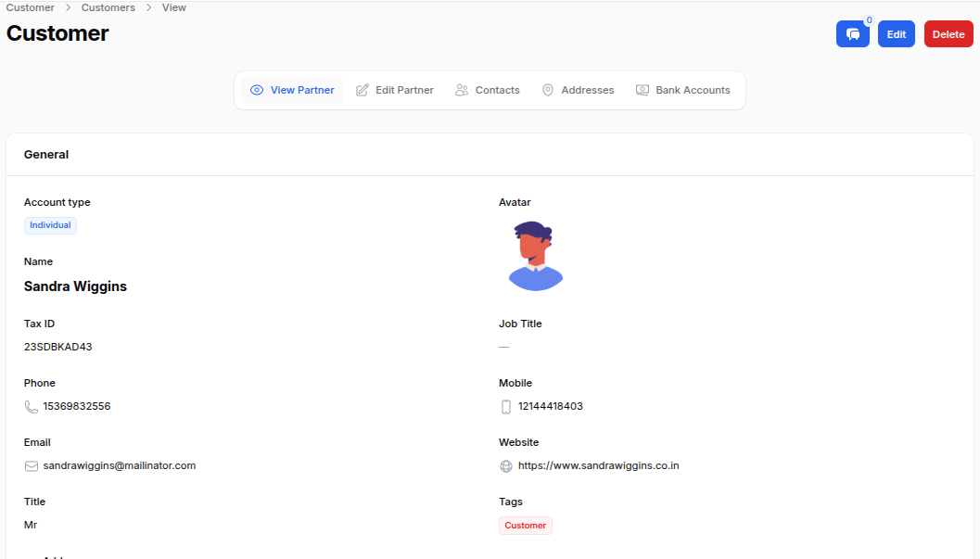
Task: Click the mobile device icon beside 12144418403
Action: tap(506, 406)
